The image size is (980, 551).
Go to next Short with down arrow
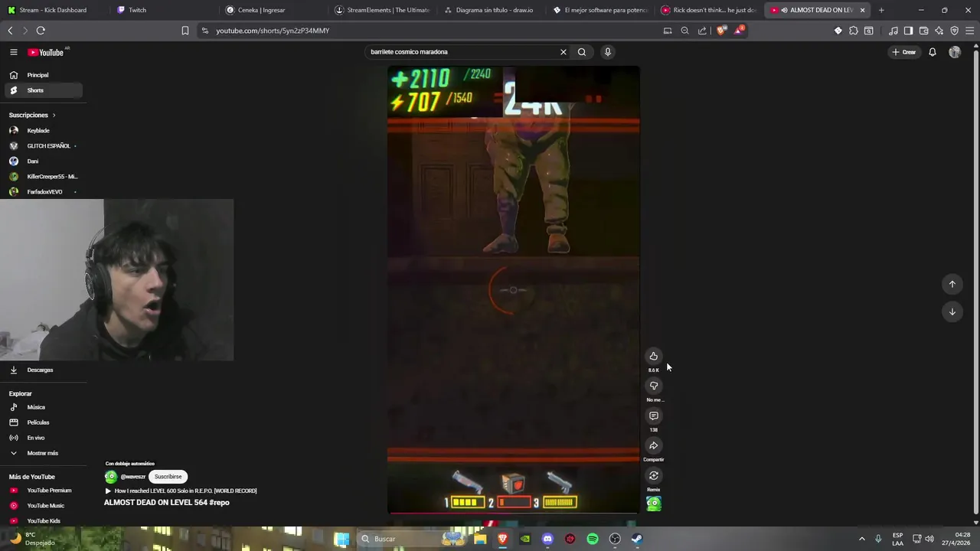click(x=952, y=311)
